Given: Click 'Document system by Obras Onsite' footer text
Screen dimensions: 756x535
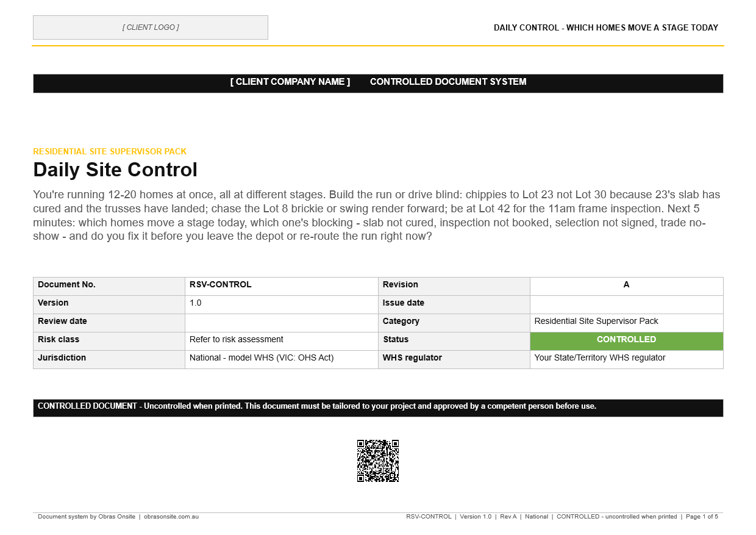Looking at the screenshot, I should click(x=87, y=517).
